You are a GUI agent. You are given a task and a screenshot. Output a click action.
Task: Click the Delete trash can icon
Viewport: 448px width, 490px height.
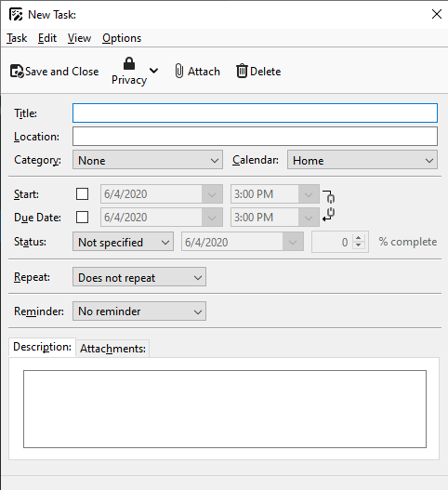point(242,71)
